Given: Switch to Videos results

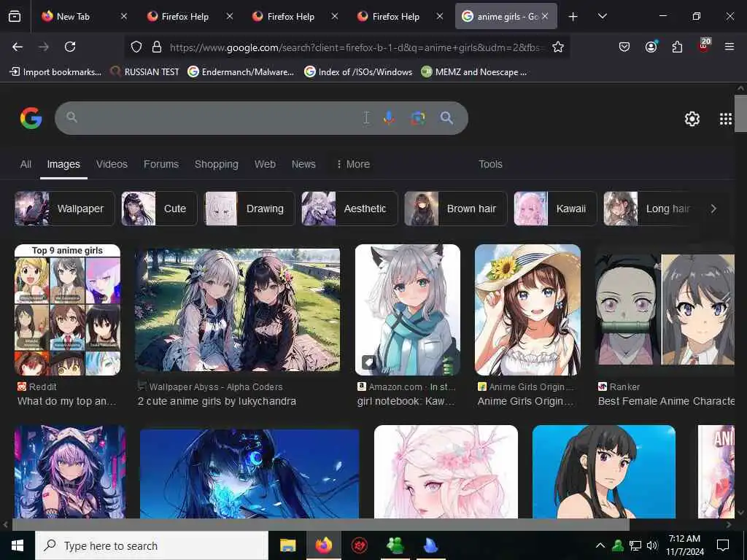Looking at the screenshot, I should pyautogui.click(x=112, y=164).
